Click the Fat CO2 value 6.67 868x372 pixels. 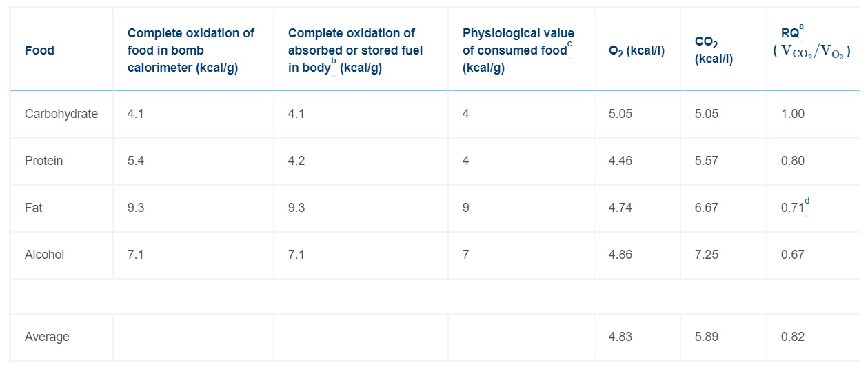[x=707, y=208]
